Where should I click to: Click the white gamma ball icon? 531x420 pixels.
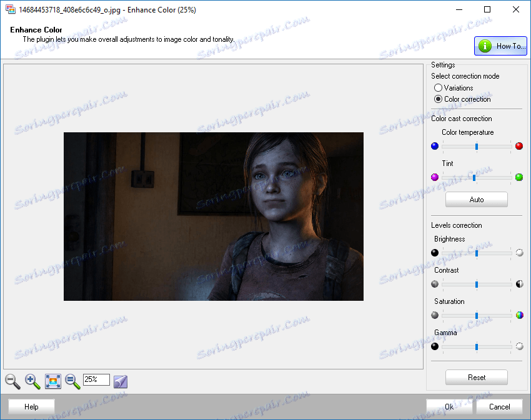point(519,346)
